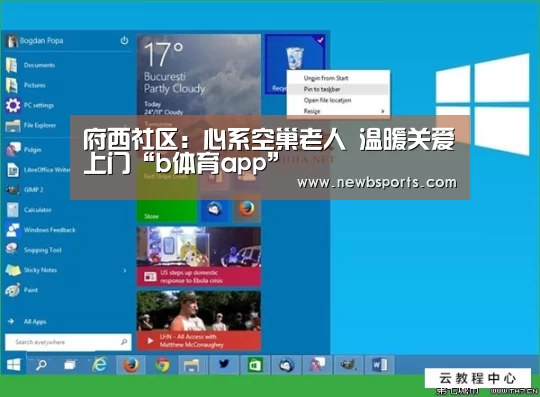Open LibreOffice Writer
540x397 pixels.
click(38, 170)
